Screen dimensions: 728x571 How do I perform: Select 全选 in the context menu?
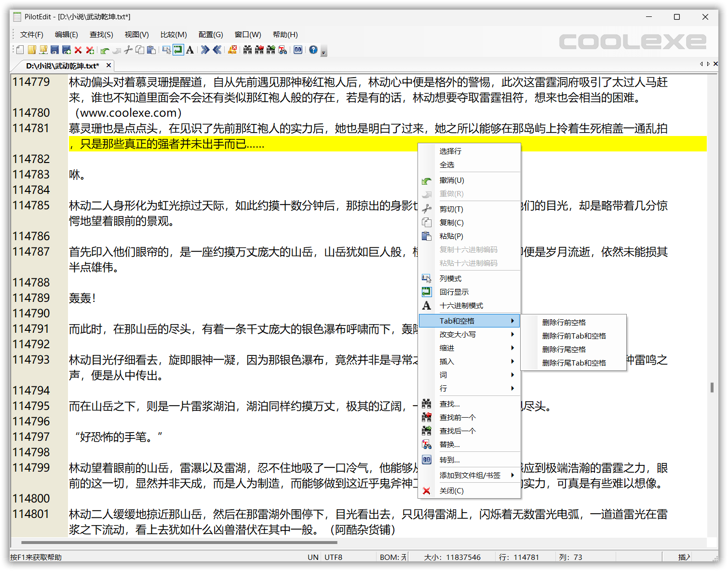pos(446,164)
